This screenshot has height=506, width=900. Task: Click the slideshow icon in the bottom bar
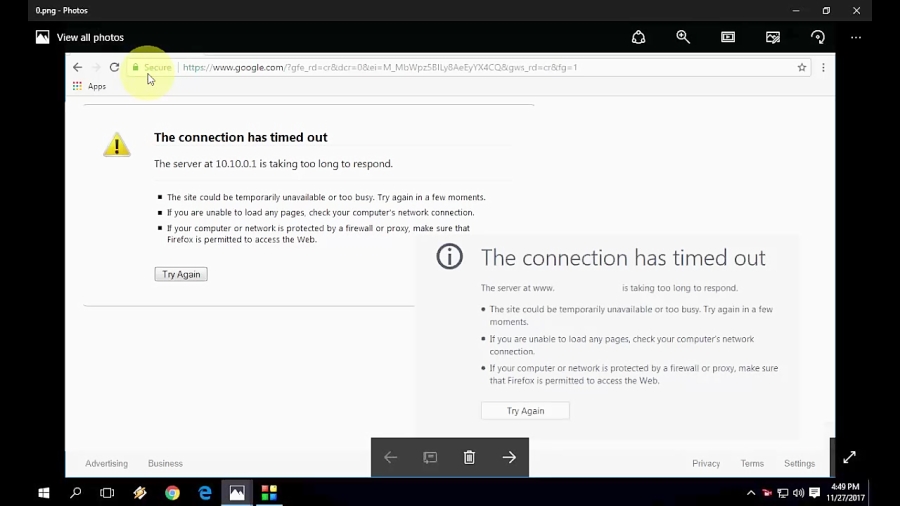[x=430, y=457]
